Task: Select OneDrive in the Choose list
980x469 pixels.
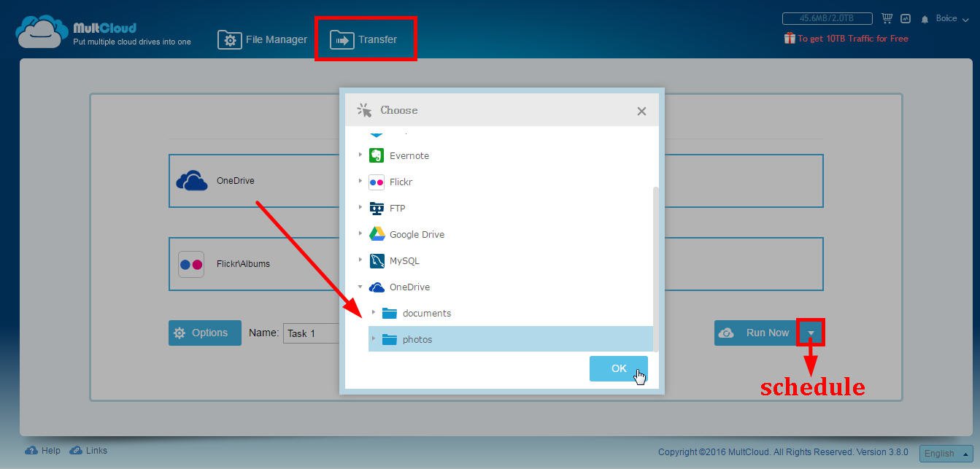Action: coord(409,287)
